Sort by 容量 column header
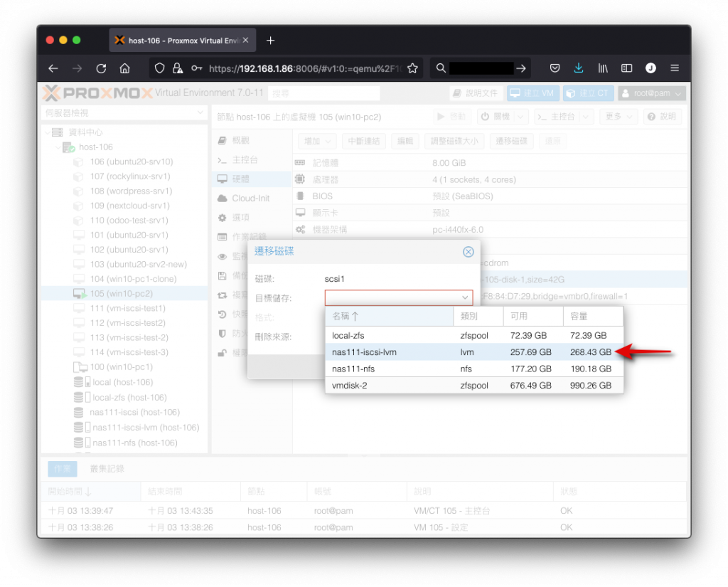 click(593, 317)
